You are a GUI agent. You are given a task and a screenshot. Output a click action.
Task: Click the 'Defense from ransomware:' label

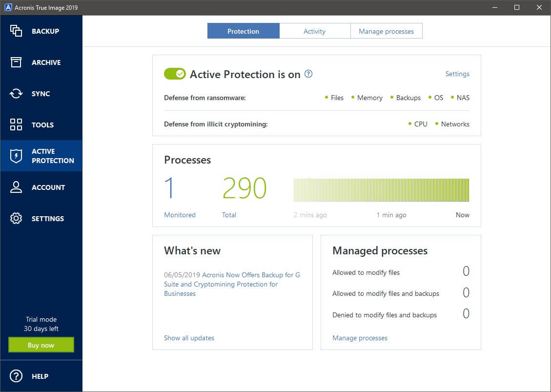point(205,98)
